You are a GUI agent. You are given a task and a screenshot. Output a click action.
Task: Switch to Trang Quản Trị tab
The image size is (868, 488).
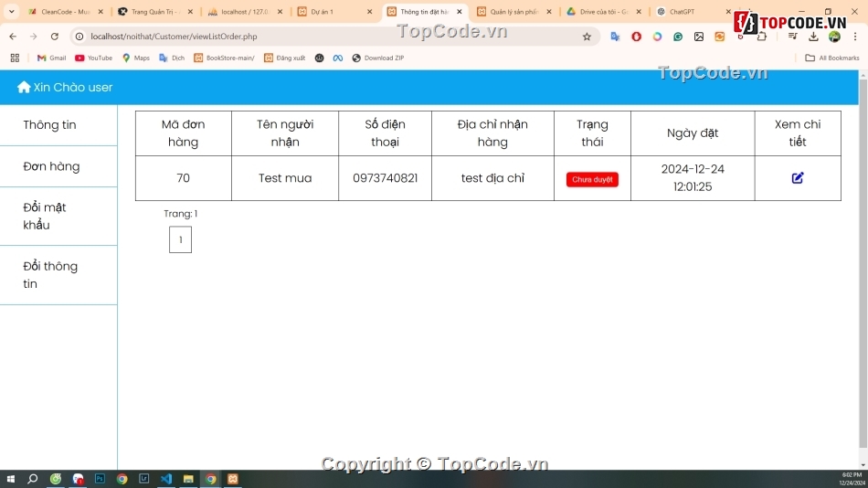(x=155, y=12)
